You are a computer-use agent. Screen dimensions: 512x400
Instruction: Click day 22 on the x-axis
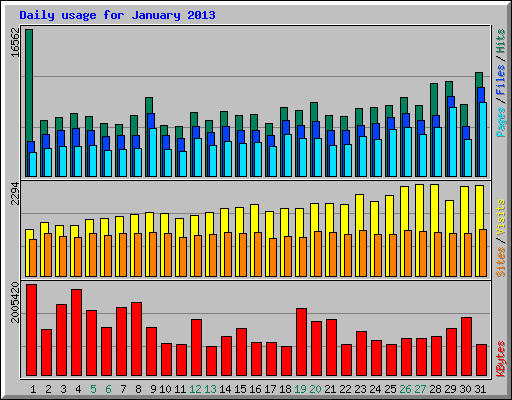pyautogui.click(x=345, y=389)
